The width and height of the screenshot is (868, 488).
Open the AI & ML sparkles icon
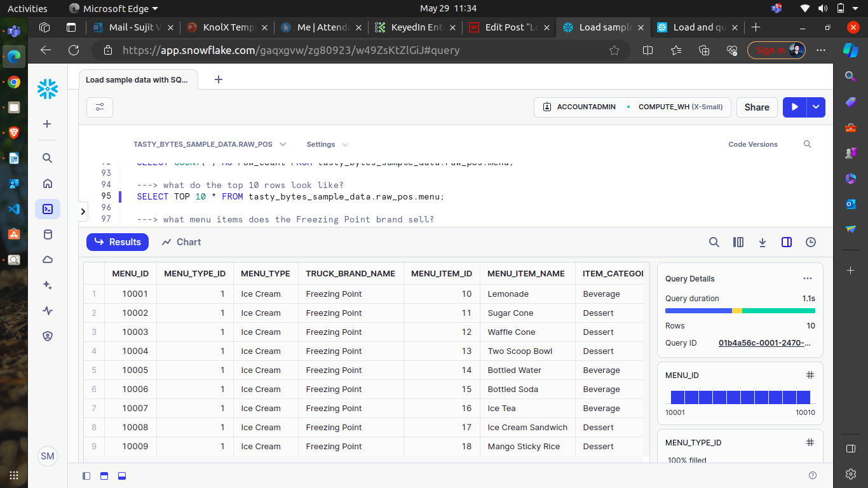coord(48,285)
